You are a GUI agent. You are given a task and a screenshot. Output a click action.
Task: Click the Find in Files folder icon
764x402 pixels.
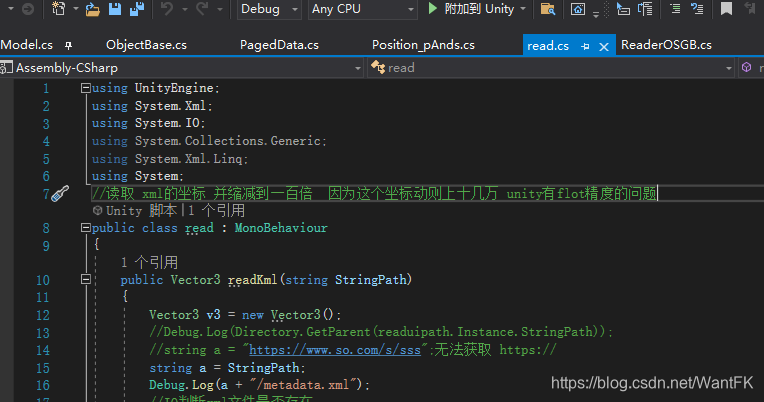pyautogui.click(x=548, y=9)
